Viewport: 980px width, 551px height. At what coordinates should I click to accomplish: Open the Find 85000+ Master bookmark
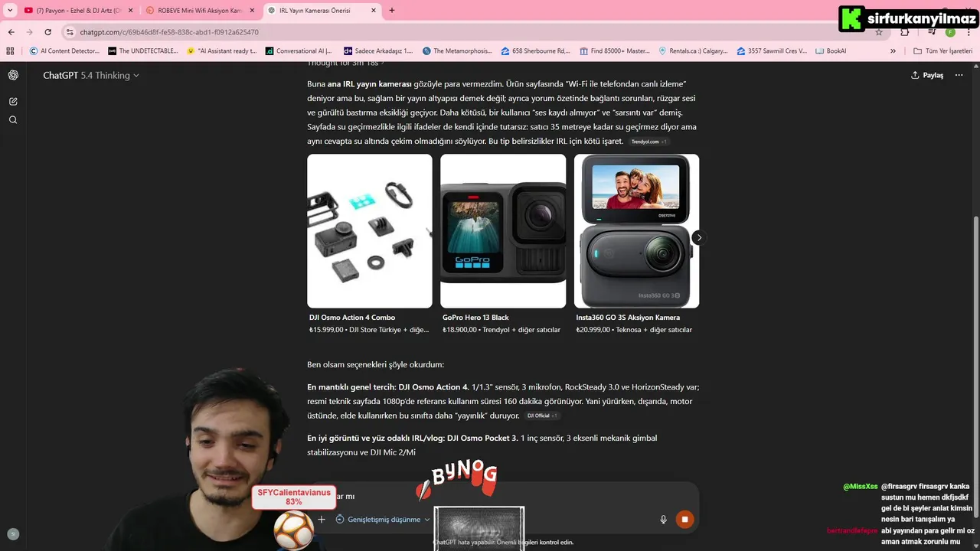pos(615,51)
